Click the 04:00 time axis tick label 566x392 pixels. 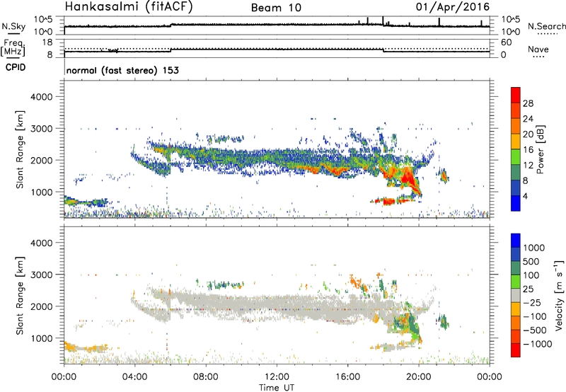[135, 376]
